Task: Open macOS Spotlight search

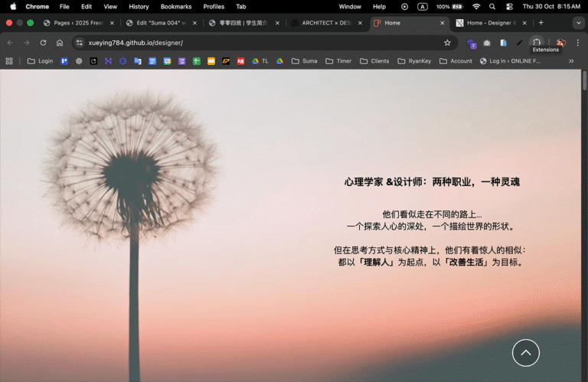Action: 492,6
